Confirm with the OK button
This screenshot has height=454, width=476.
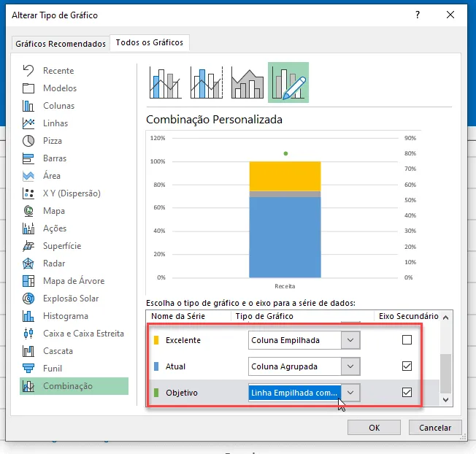[x=374, y=428]
